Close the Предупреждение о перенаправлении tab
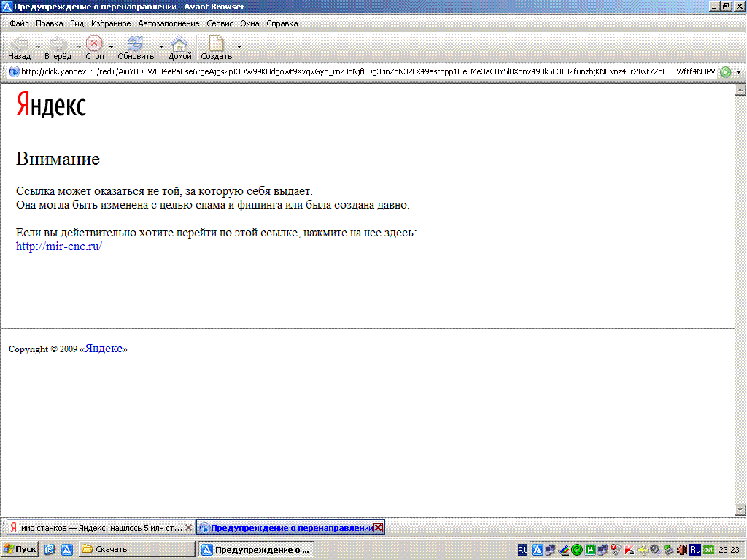Viewport: 747px width, 560px height. pyautogui.click(x=379, y=528)
